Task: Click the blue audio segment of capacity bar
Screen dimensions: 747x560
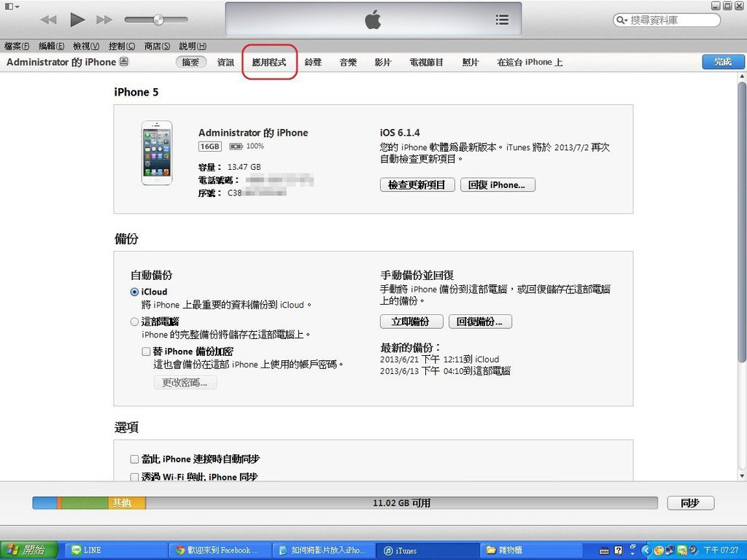Action: (x=44, y=503)
